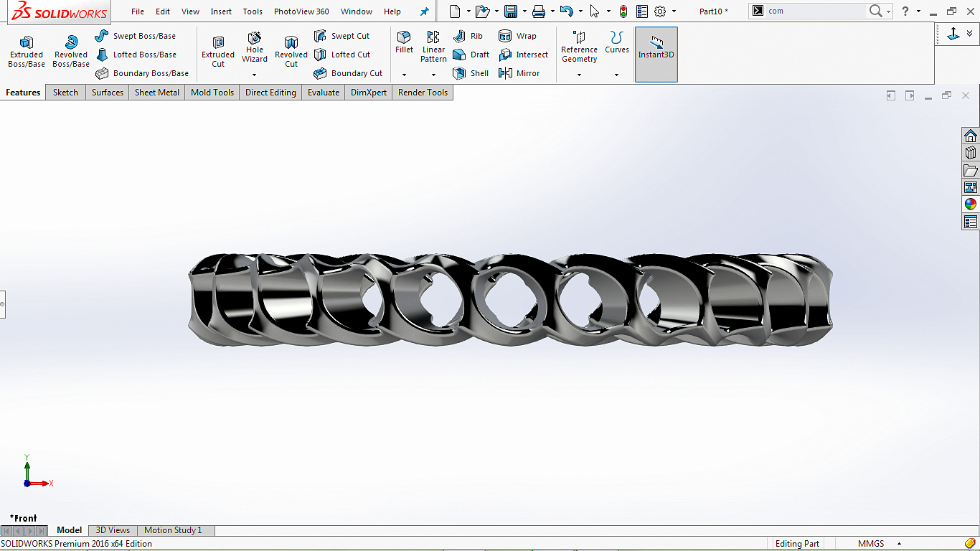Open the File menu
This screenshot has width=980, height=551.
coord(138,11)
